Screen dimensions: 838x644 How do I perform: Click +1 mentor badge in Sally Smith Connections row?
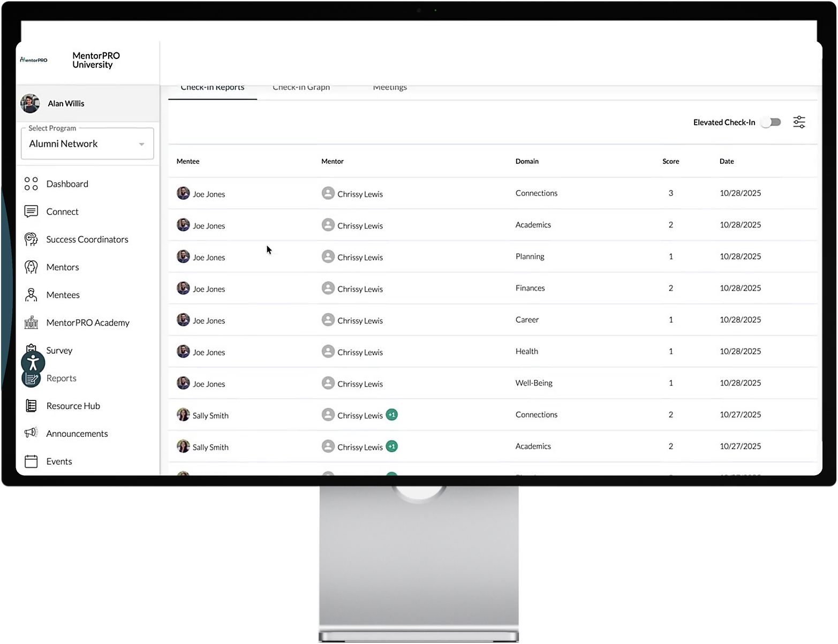(x=392, y=415)
